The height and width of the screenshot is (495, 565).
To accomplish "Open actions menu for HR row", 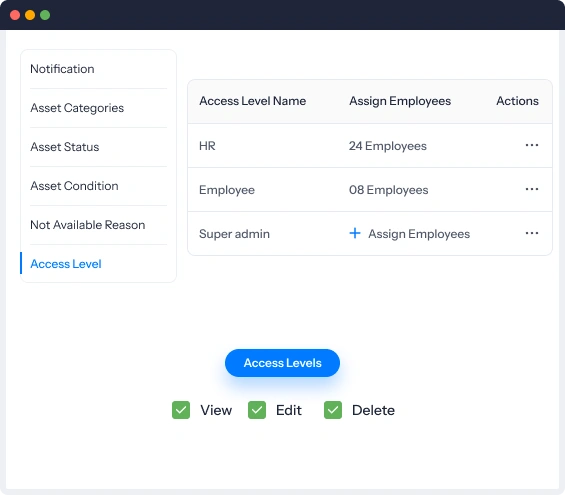I will pos(531,145).
